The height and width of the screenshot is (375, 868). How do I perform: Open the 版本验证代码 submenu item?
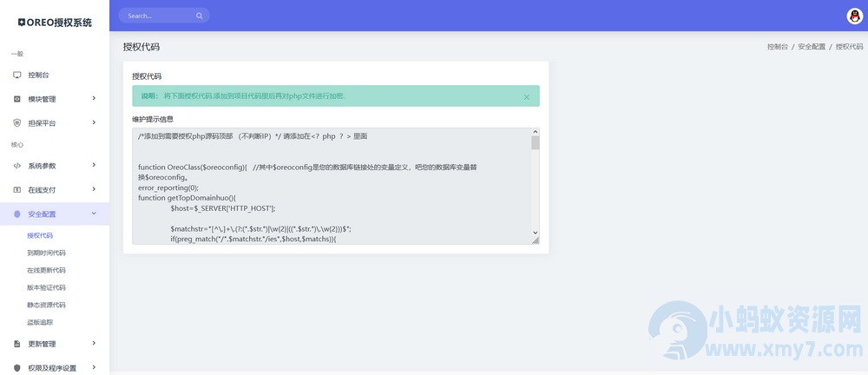click(x=46, y=287)
